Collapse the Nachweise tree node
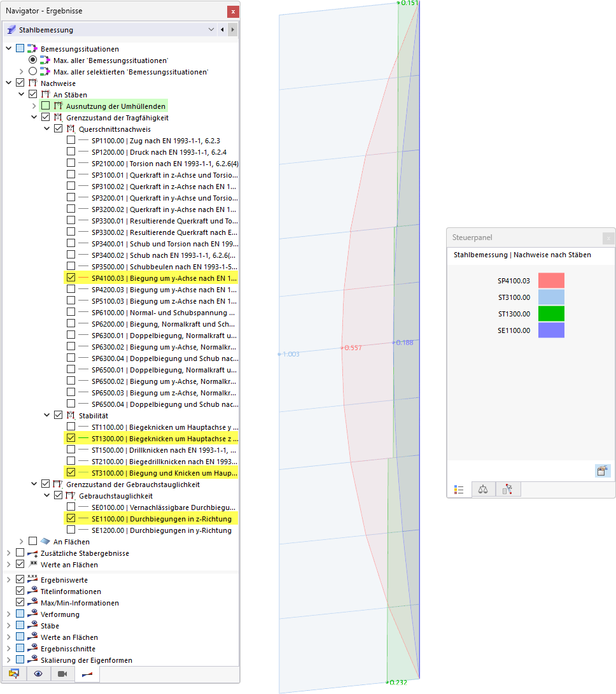616x694 pixels. 8,83
